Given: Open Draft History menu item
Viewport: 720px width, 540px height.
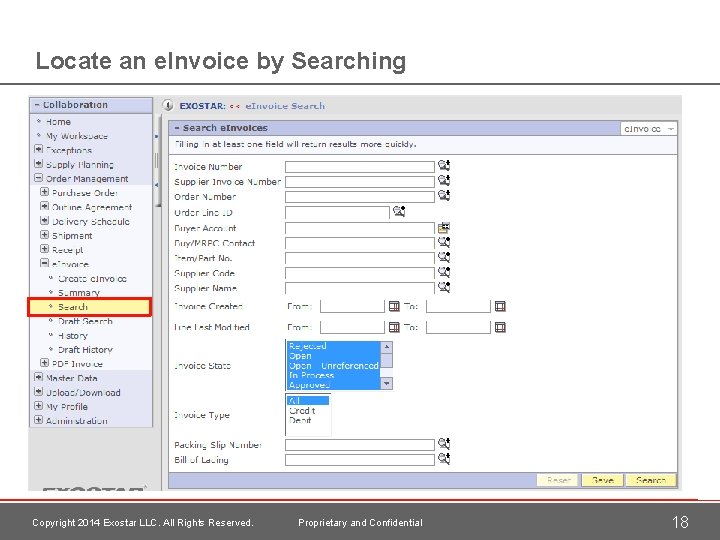Looking at the screenshot, I should click(85, 350).
